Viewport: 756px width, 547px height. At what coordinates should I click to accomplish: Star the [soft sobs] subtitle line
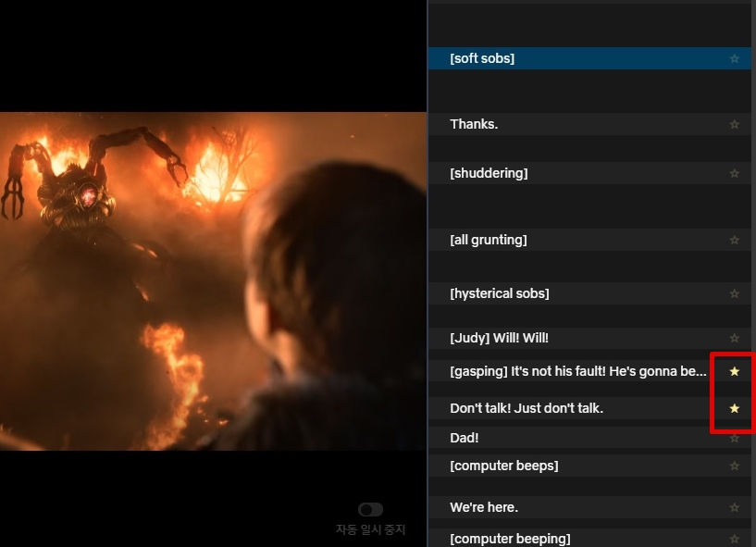734,58
